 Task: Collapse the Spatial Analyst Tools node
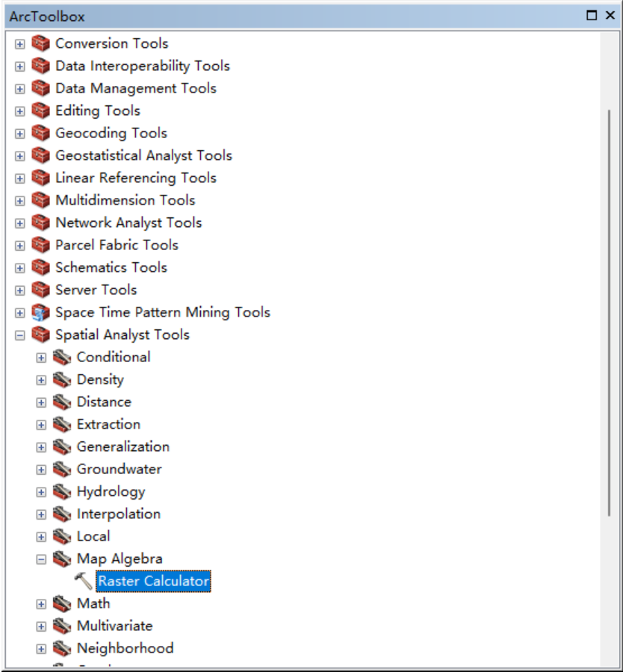click(x=19, y=335)
